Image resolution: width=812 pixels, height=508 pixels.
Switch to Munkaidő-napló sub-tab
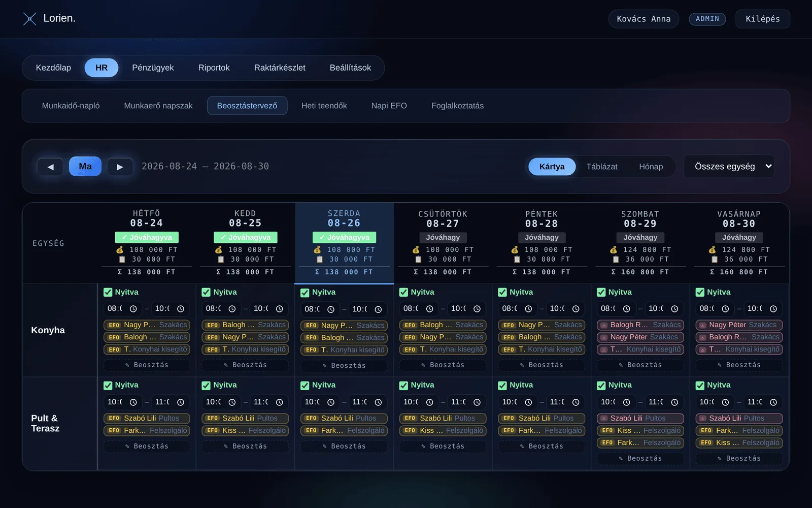(71, 106)
